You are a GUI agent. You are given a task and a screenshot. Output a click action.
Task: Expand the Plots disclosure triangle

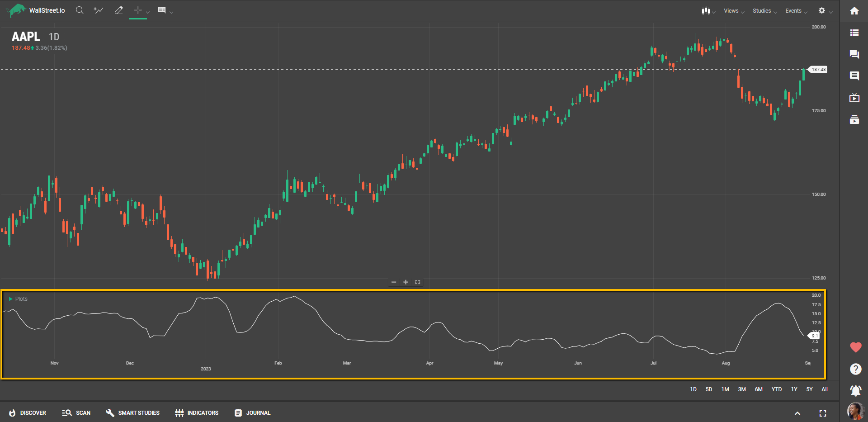pos(10,299)
